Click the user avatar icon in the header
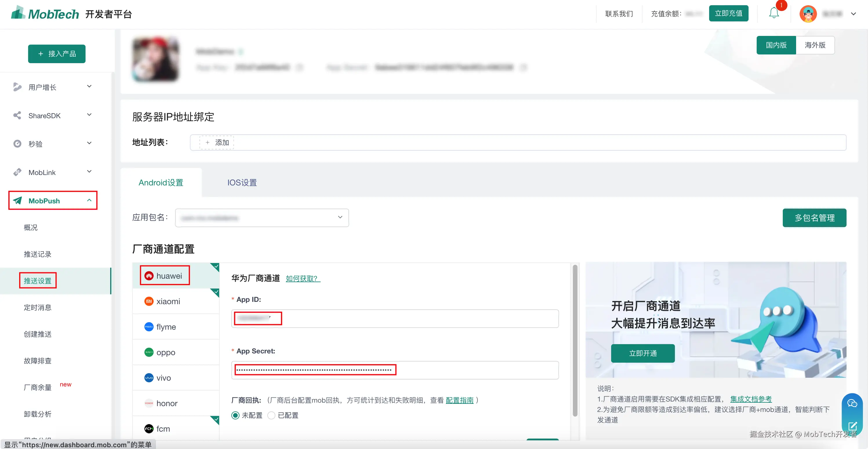 click(x=808, y=14)
